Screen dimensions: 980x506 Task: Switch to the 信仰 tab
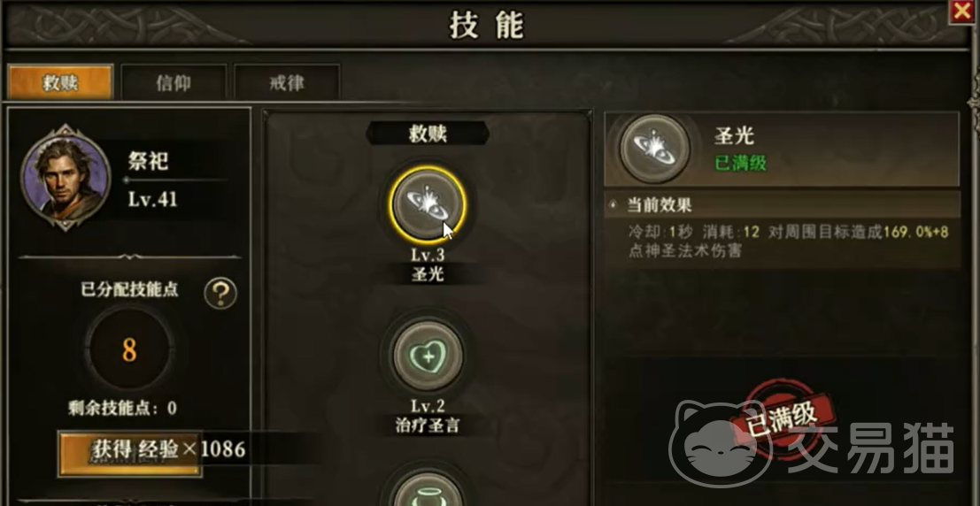point(174,82)
